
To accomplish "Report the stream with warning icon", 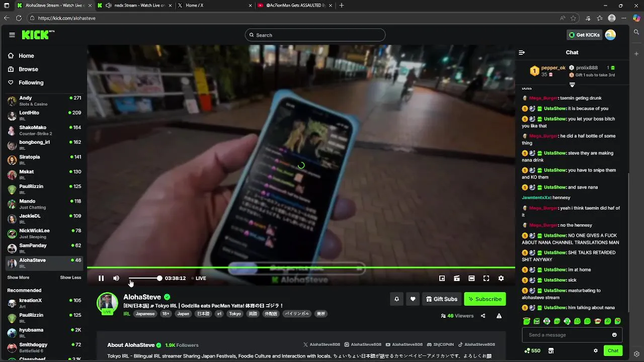I will click(x=499, y=316).
